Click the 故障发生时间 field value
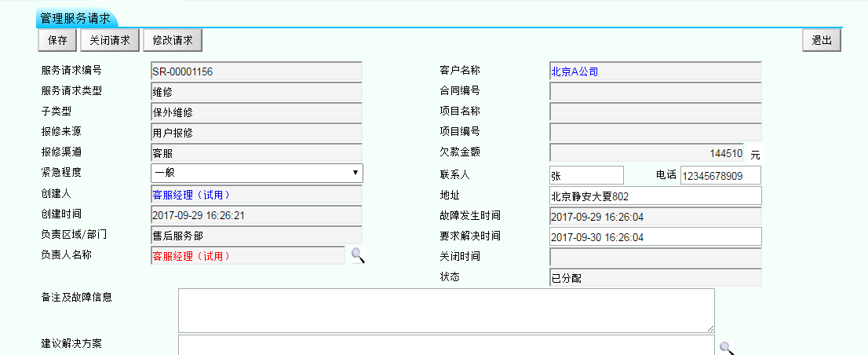 coord(655,217)
